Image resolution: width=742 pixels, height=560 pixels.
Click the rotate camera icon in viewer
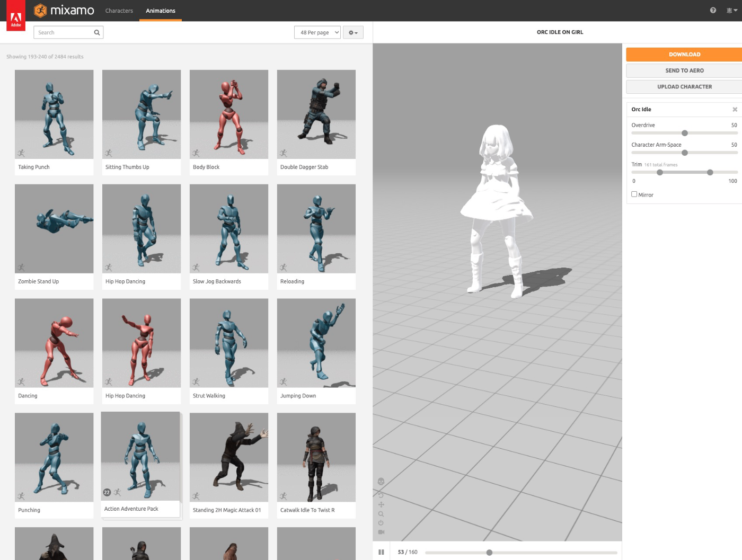[x=381, y=495]
